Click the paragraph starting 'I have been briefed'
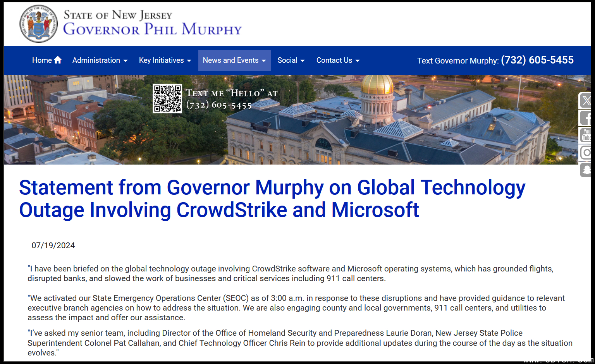Screen dimensions: 595x364 [291, 273]
